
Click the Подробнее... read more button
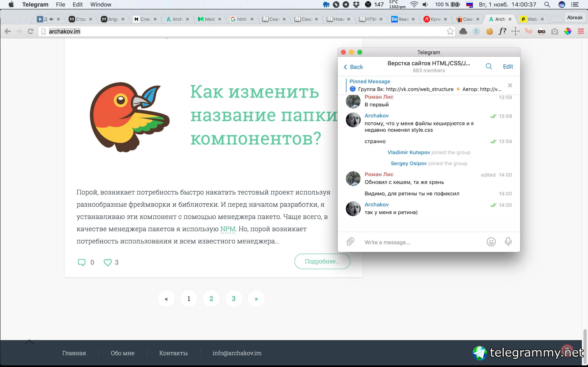pos(322,261)
